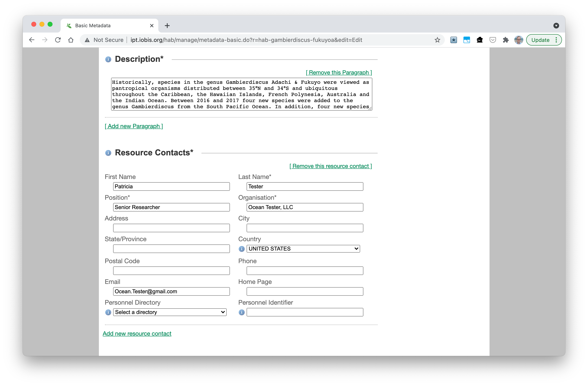This screenshot has height=386, width=588.
Task: Click inside the Email field showing Ocean.Tester@gmail.com
Action: 171,291
